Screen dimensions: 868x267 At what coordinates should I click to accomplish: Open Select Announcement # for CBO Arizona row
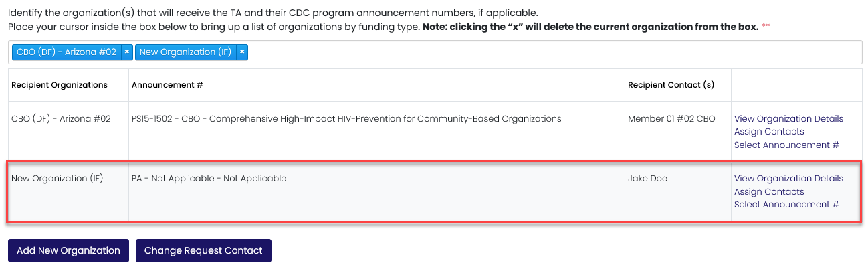coord(786,145)
